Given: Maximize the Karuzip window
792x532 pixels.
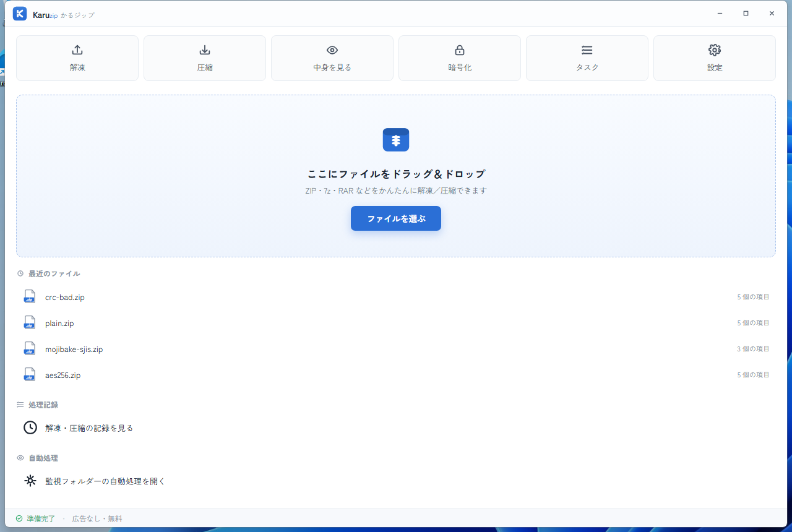Looking at the screenshot, I should (x=746, y=14).
